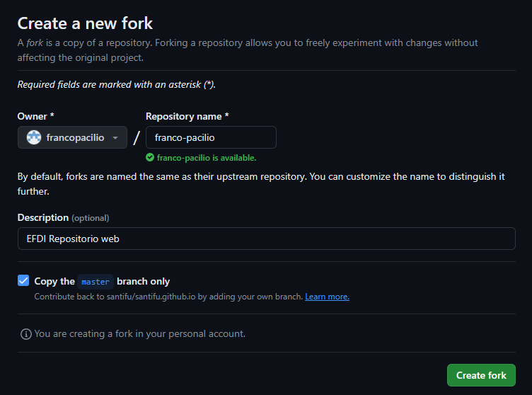The height and width of the screenshot is (395, 532).
Task: Click the "branch only" label text
Action: [143, 281]
